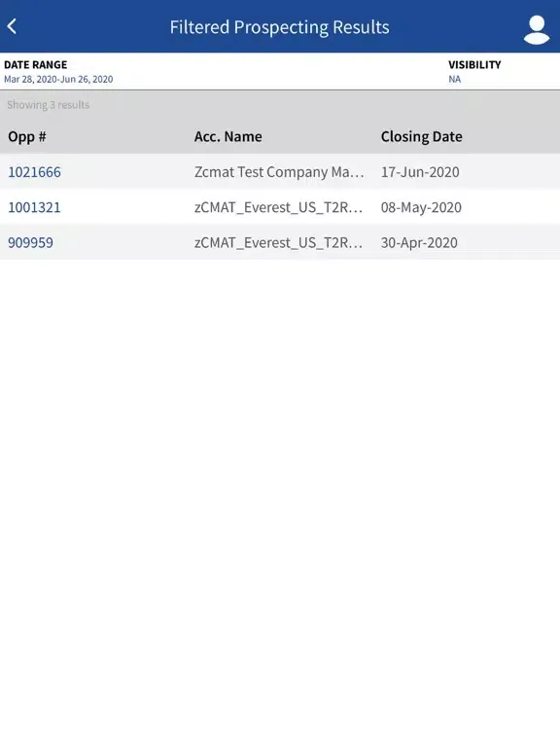Change the Visibility NA filter value

[455, 79]
